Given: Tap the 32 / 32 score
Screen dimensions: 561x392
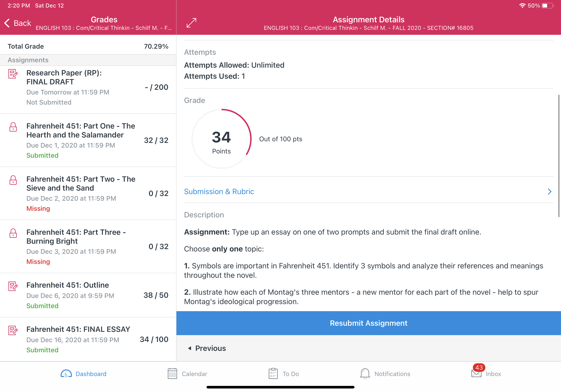Looking at the screenshot, I should pyautogui.click(x=156, y=140).
